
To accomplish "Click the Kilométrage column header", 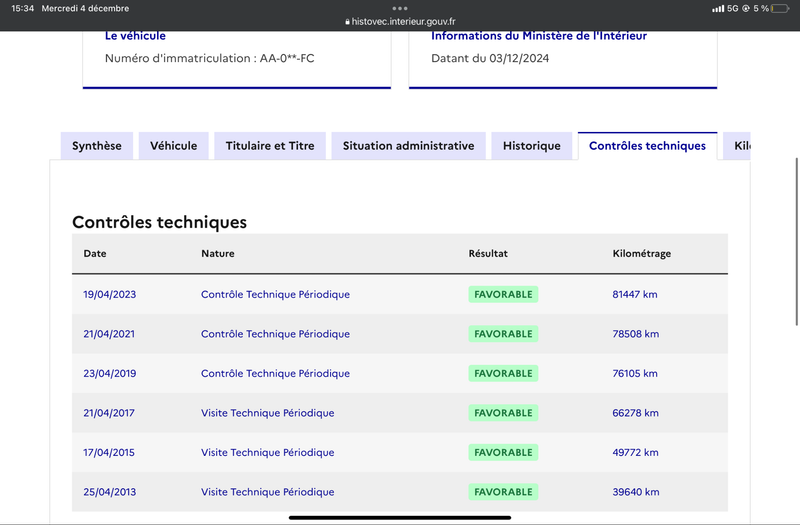I will point(642,254).
